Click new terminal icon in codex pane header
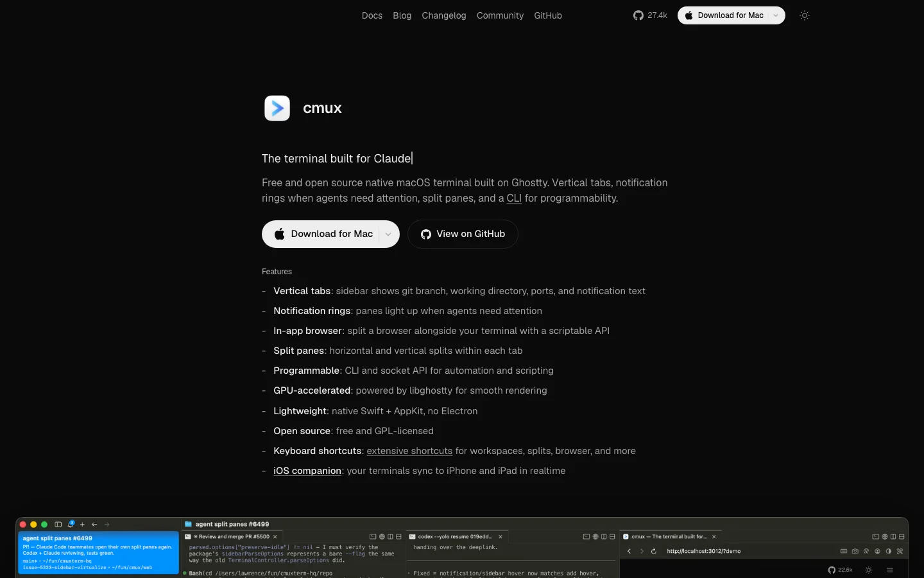 click(x=586, y=536)
